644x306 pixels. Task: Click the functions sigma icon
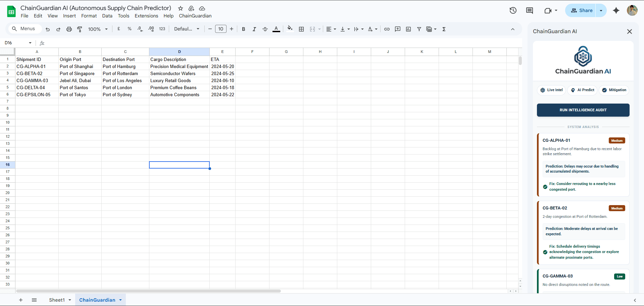(x=444, y=29)
